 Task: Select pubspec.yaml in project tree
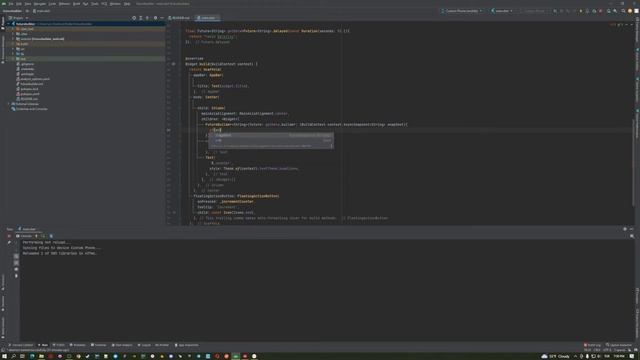pos(30,94)
